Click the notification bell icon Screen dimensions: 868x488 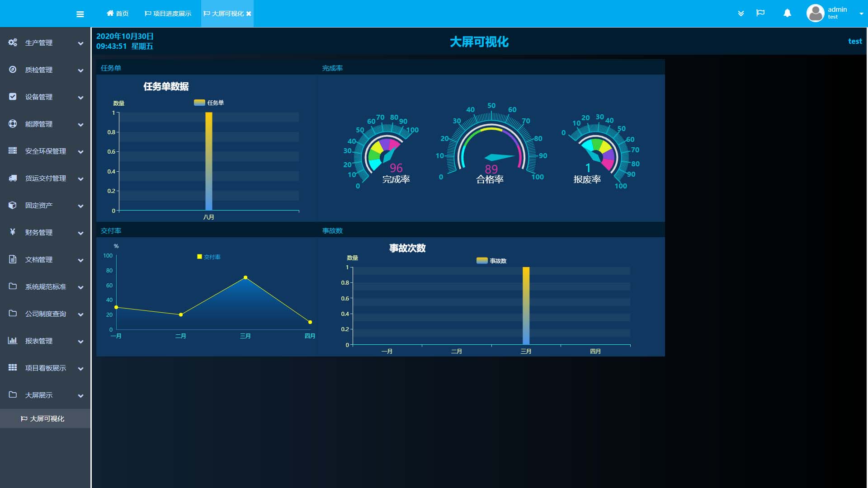787,13
